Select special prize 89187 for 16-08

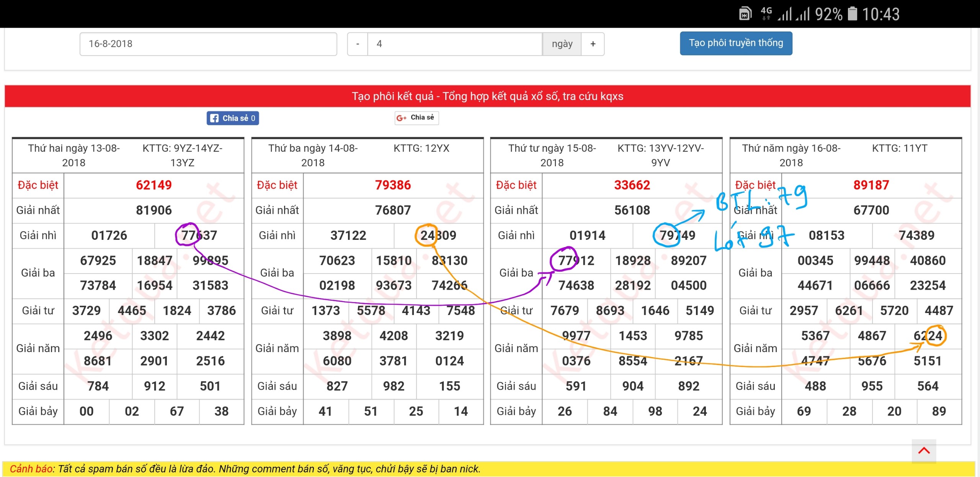click(871, 185)
